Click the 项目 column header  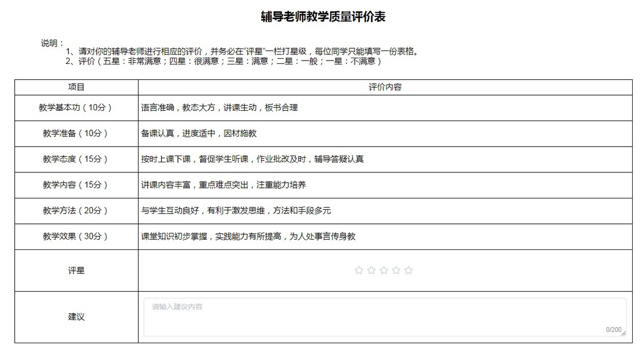pyautogui.click(x=76, y=87)
